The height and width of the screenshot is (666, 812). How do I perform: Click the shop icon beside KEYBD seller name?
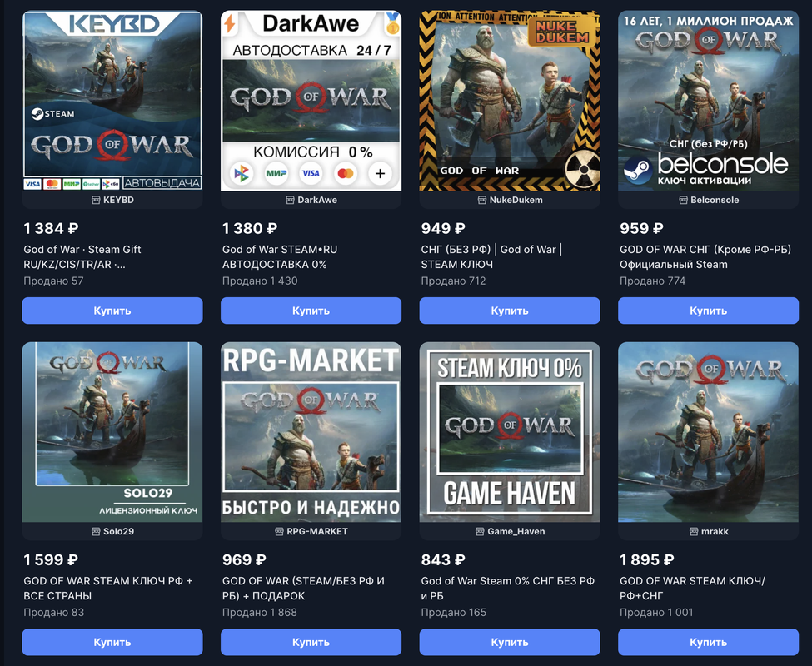(96, 201)
